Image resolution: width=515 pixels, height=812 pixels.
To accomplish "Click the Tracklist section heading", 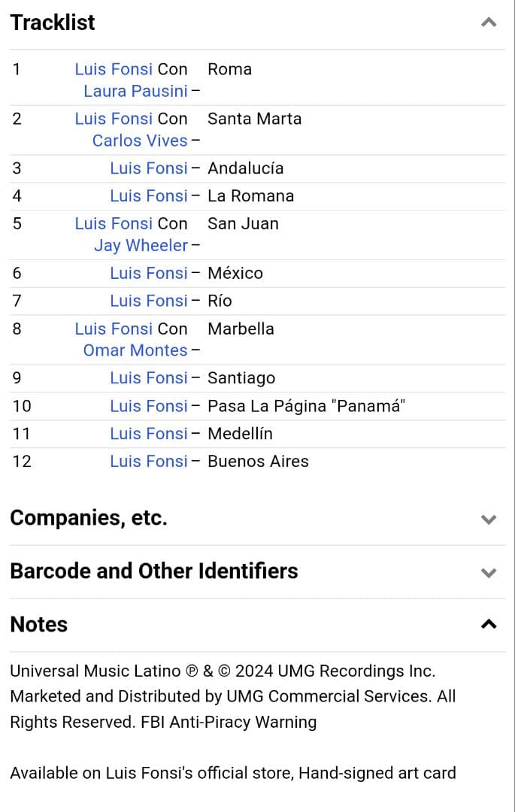I will tap(53, 23).
